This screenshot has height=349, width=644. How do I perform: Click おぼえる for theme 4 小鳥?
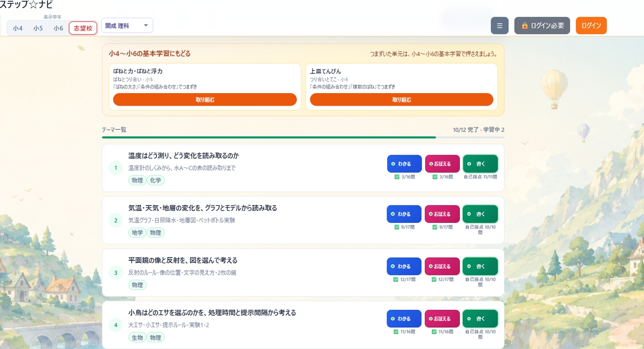tap(442, 319)
